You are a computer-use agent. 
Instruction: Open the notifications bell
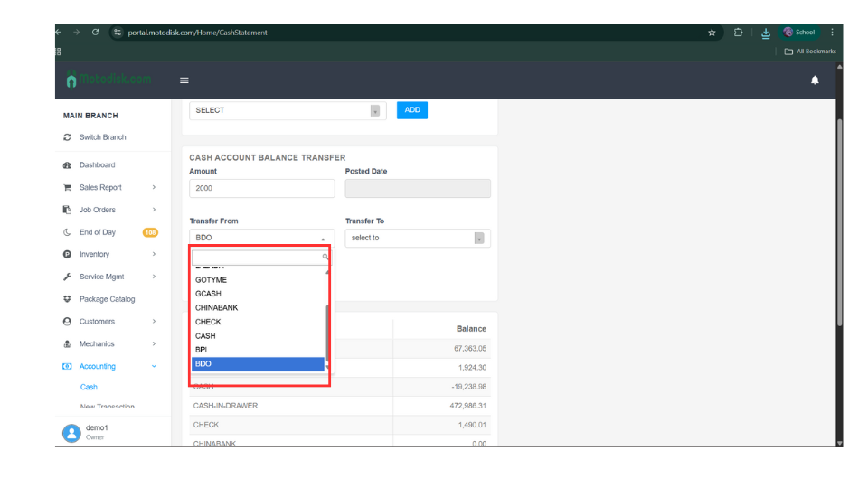point(815,80)
